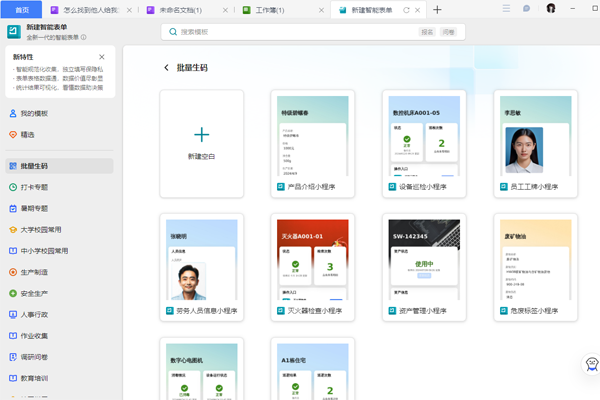Go back using arrow beside 批量生码

[x=166, y=68]
